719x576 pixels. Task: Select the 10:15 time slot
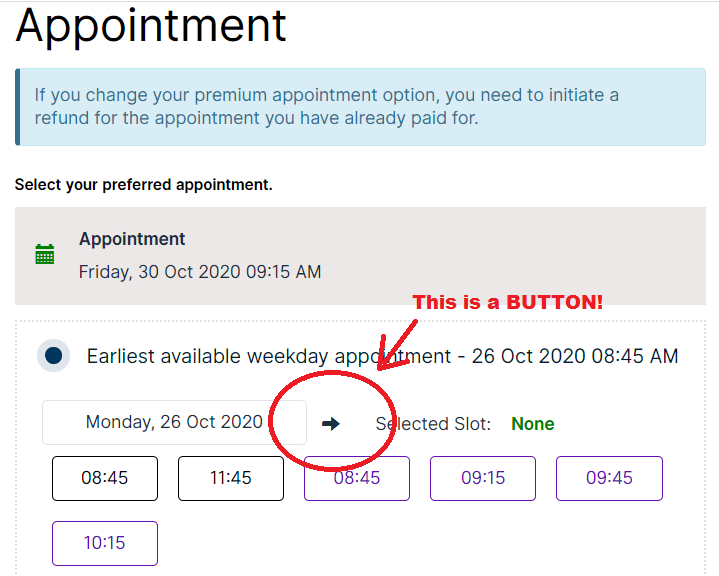105,543
